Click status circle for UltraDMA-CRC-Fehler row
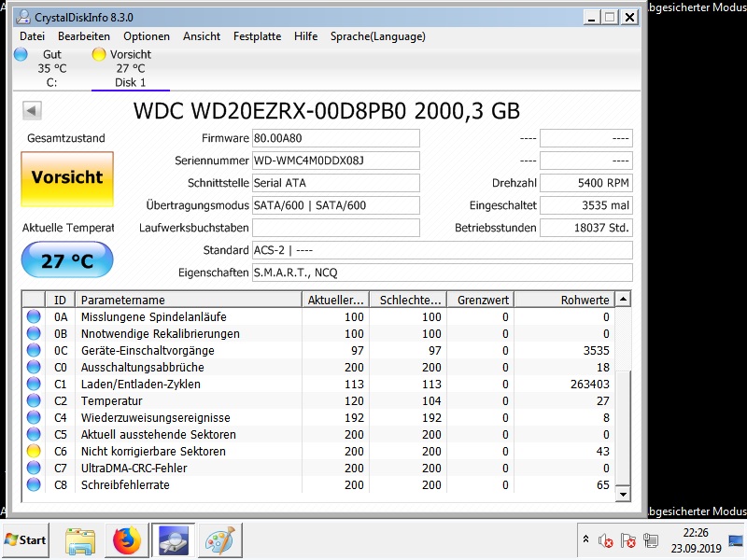747x560 pixels. click(34, 468)
